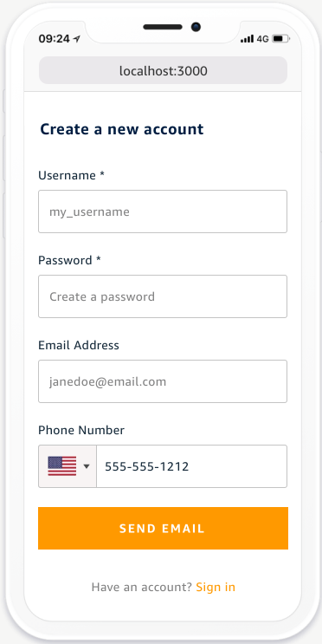Viewport: 322px width, 644px height.
Task: Tap the cellular signal bars icon
Action: pos(247,39)
